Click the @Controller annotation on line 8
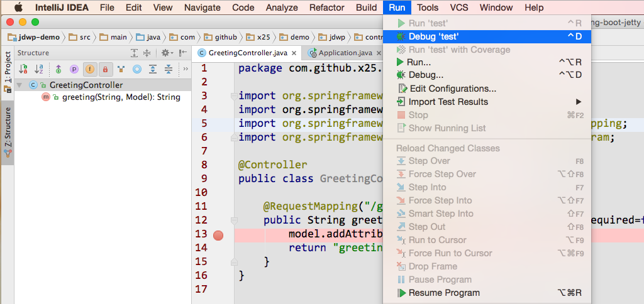 click(273, 165)
